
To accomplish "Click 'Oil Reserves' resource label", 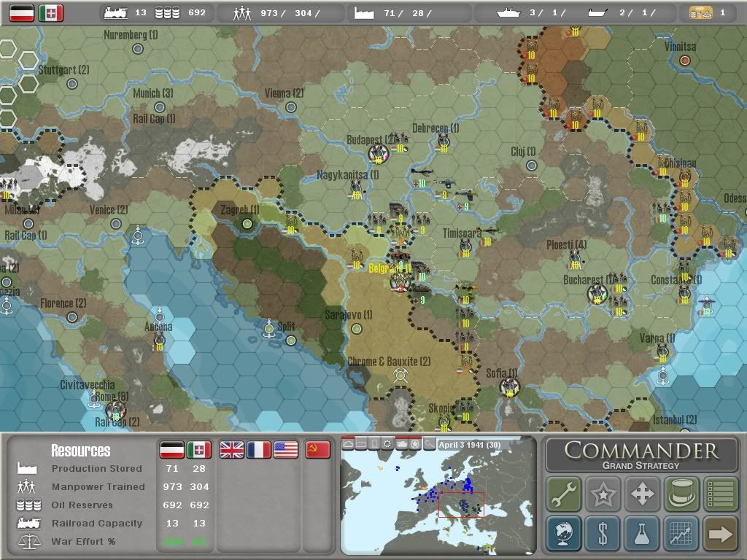I will (x=82, y=505).
